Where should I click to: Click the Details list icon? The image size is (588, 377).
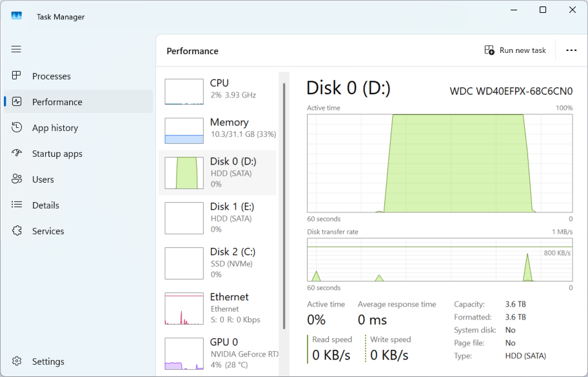click(x=17, y=205)
